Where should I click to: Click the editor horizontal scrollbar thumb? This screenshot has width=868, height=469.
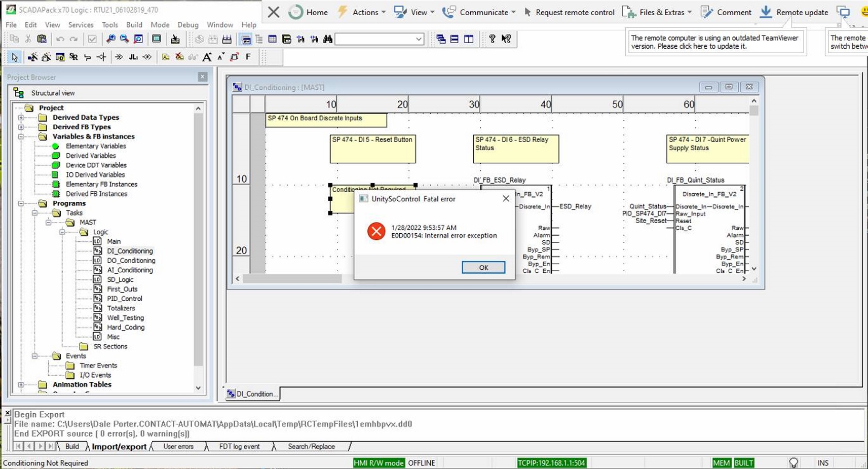292,279
